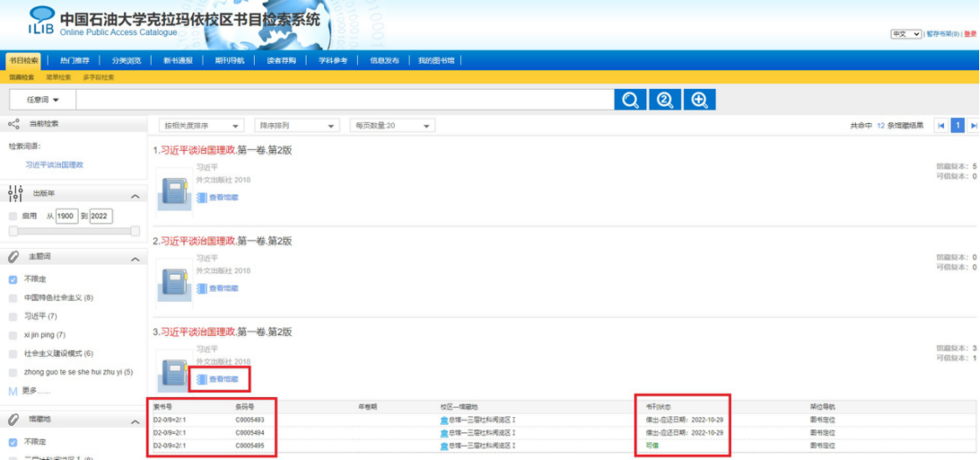Enable the 启用 publication year checkbox
This screenshot has width=980, height=460.
click(x=13, y=216)
